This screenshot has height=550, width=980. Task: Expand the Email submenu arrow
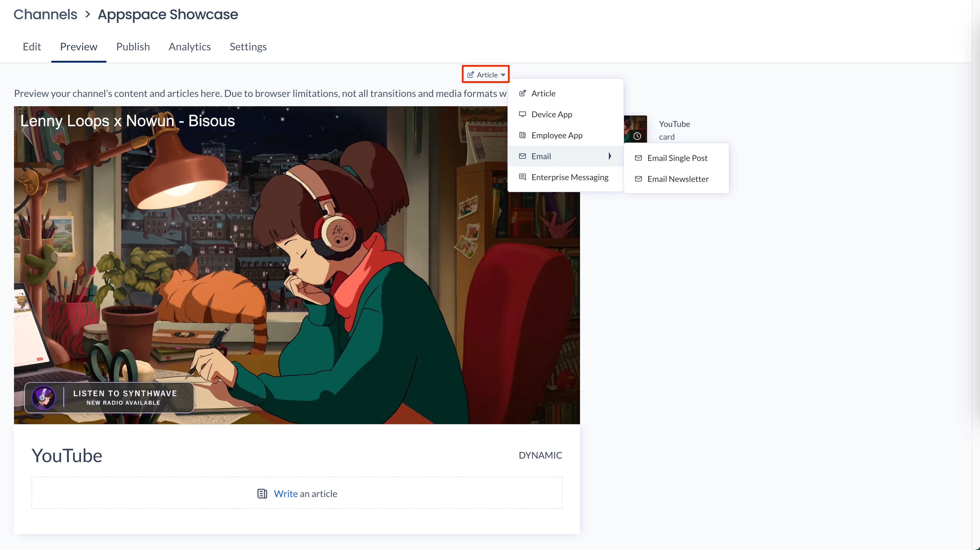610,156
